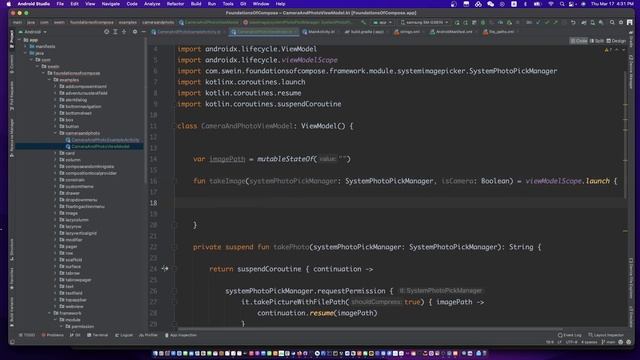Open the Tools menu
640x360 pixels.
tap(228, 4)
